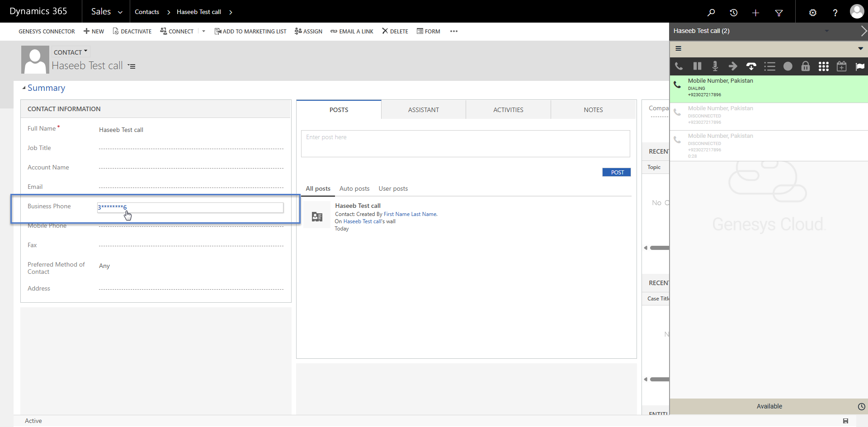Open the First Name Last Name link
This screenshot has height=427, width=868.
[410, 214]
